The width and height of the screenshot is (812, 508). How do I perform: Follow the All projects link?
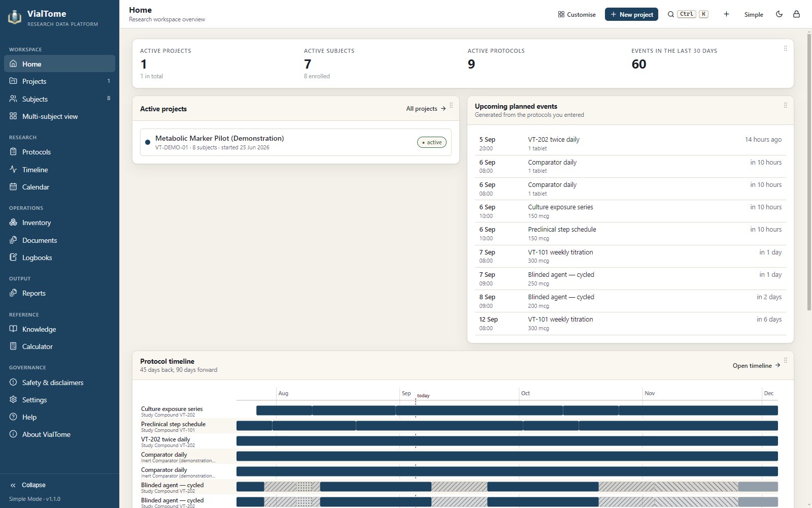(x=426, y=109)
